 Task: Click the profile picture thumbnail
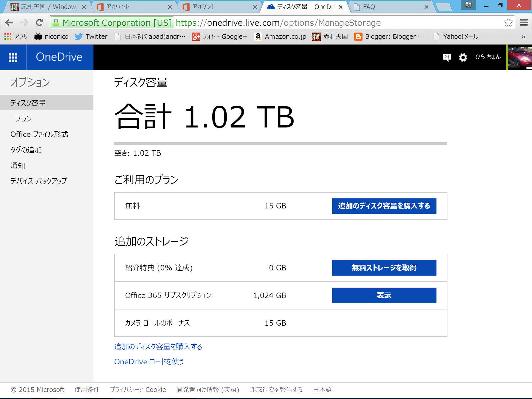coord(519,57)
